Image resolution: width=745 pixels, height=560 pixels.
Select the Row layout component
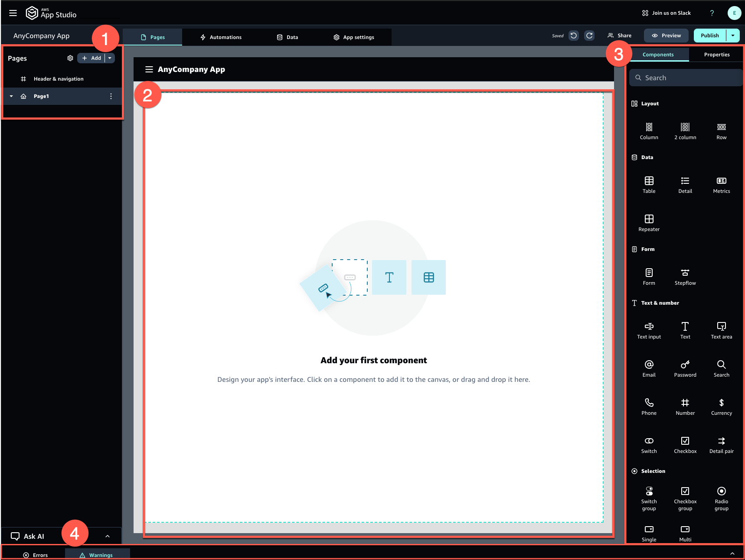[721, 130]
